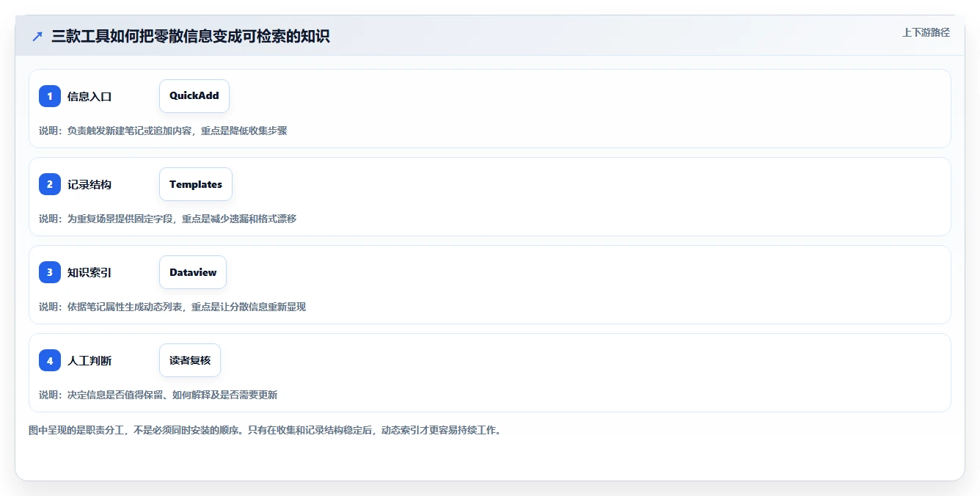
Task: Click step badge 4 next to 人工判断
Action: point(50,360)
